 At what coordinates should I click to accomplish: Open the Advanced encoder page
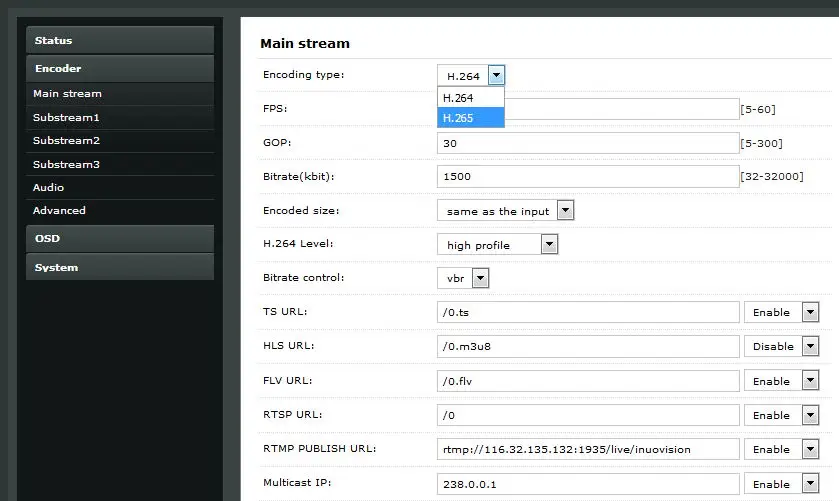(x=120, y=210)
